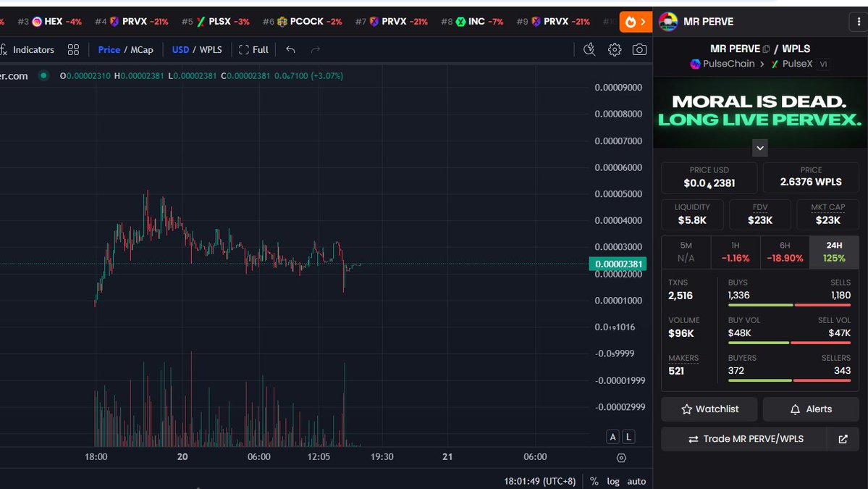The height and width of the screenshot is (489, 868).
Task: Open #4 PRVX trending ticker
Action: click(131, 22)
